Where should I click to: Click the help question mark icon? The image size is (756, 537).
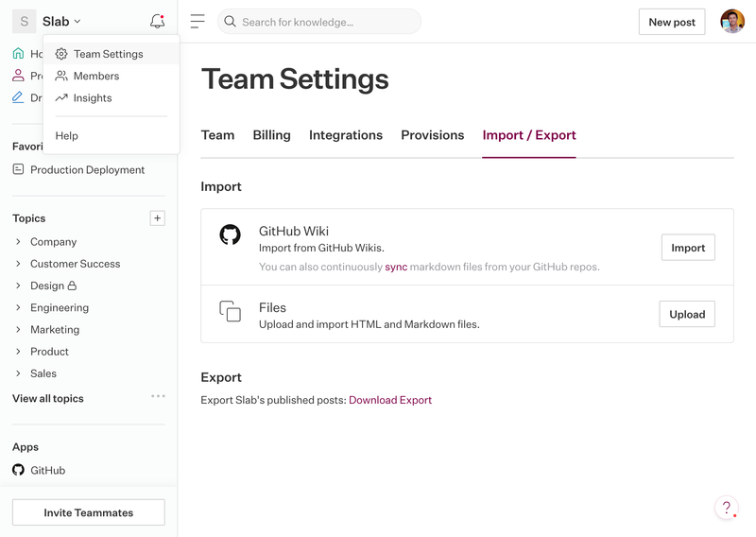(x=726, y=508)
